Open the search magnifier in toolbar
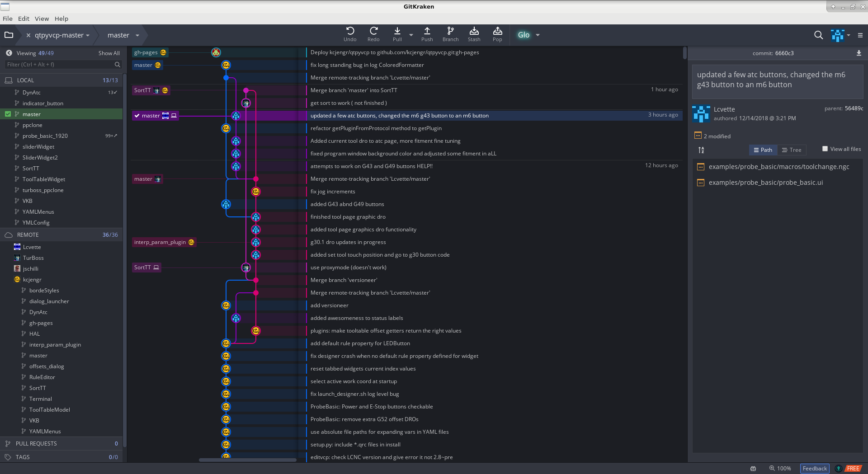Image resolution: width=868 pixels, height=474 pixels. (818, 35)
